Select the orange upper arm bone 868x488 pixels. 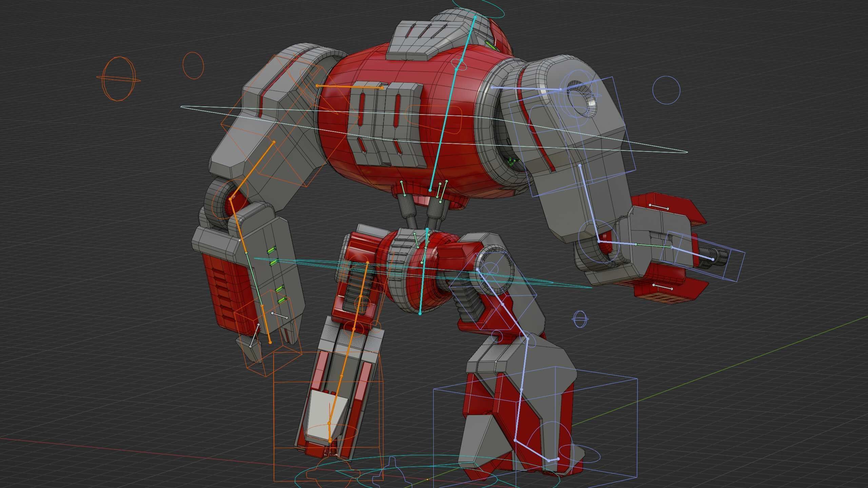[252, 171]
